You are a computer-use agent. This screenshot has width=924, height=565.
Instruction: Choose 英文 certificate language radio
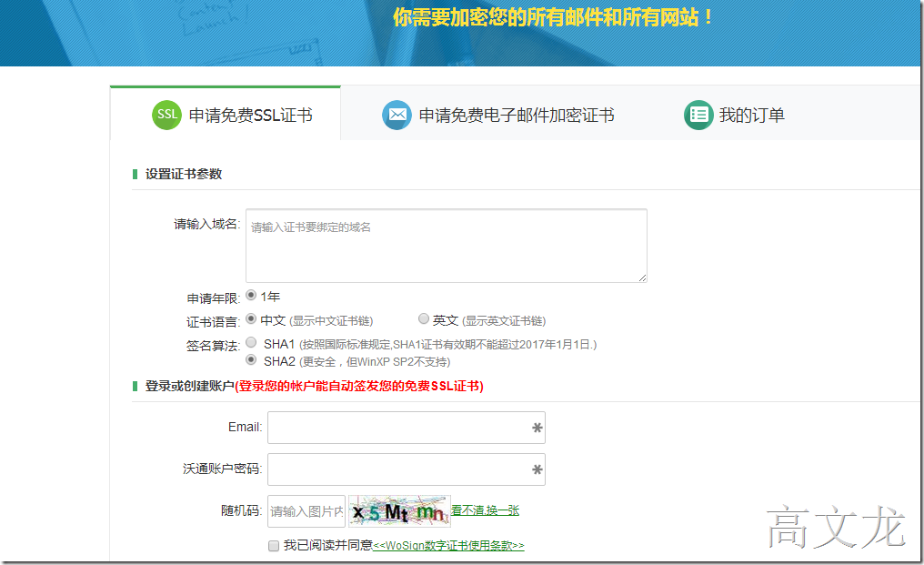423,318
